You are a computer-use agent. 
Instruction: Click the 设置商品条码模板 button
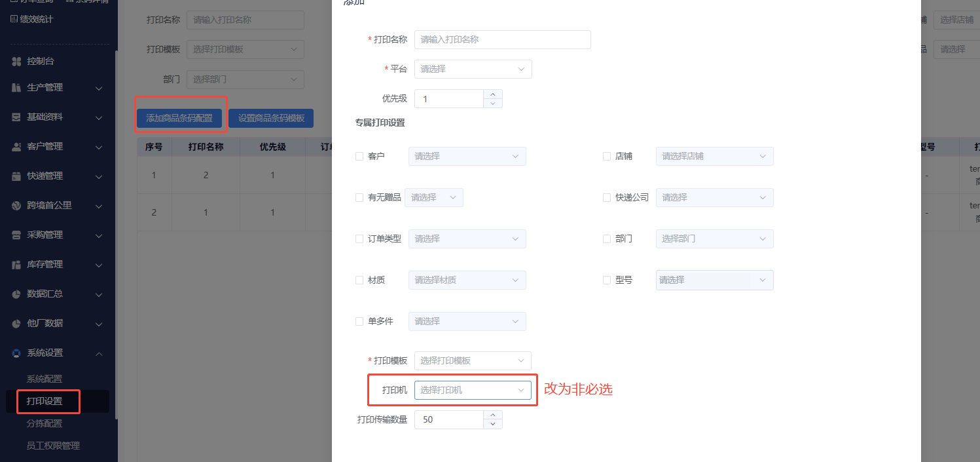click(271, 118)
